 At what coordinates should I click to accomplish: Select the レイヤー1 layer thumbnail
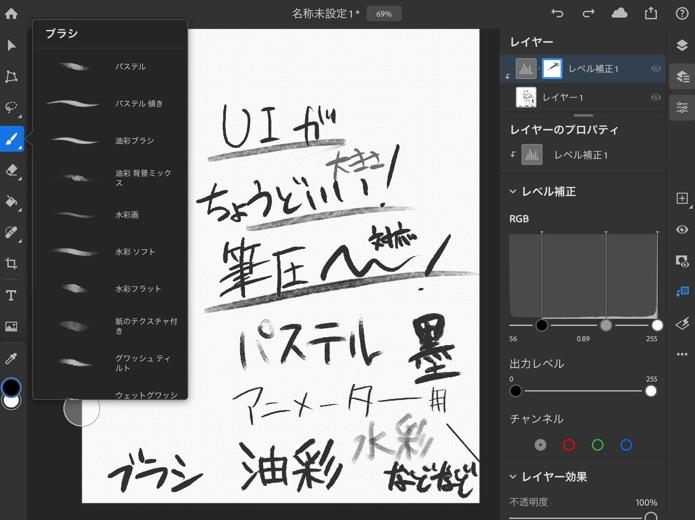(x=525, y=97)
